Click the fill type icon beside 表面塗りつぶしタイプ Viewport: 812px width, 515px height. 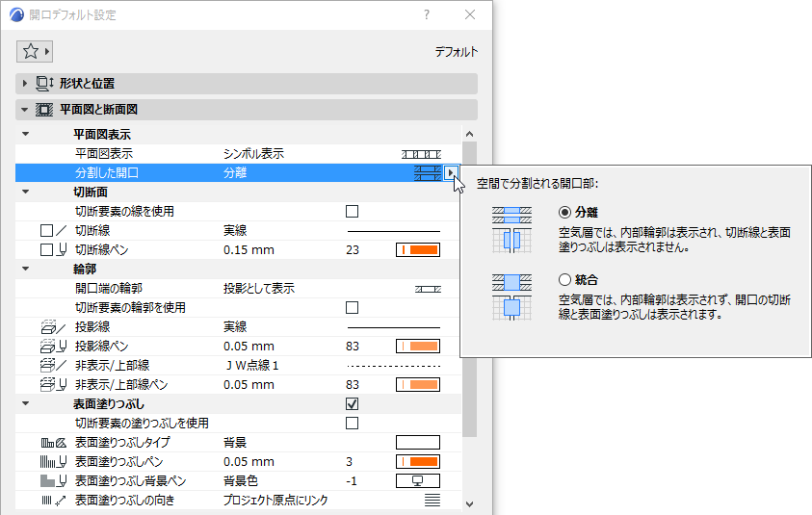tap(53, 443)
